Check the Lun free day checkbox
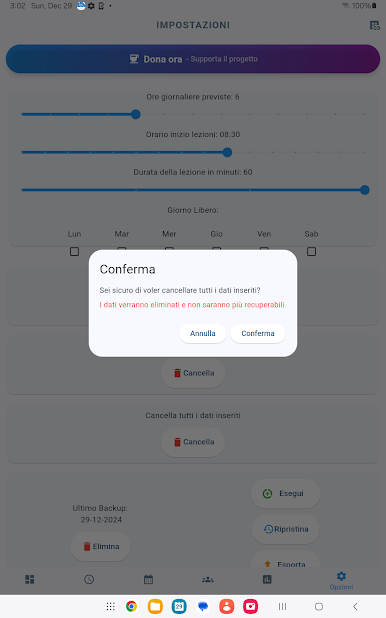This screenshot has height=618, width=386. pos(75,251)
